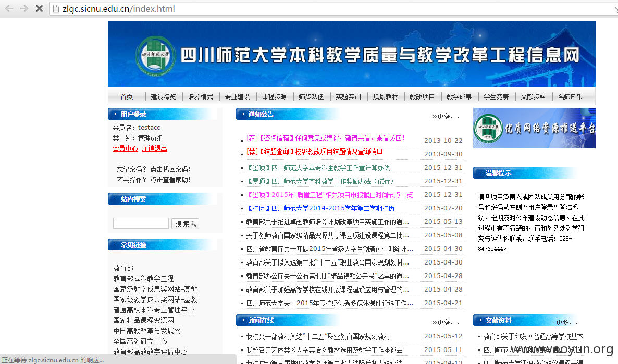Click the member name testacc text
618x364 pixels.
(x=149, y=128)
